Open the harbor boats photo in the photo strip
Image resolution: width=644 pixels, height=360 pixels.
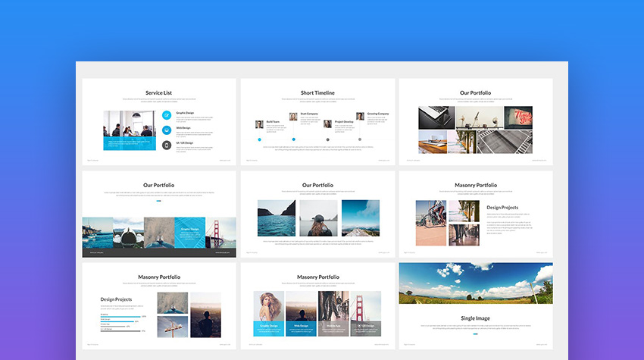click(x=97, y=233)
